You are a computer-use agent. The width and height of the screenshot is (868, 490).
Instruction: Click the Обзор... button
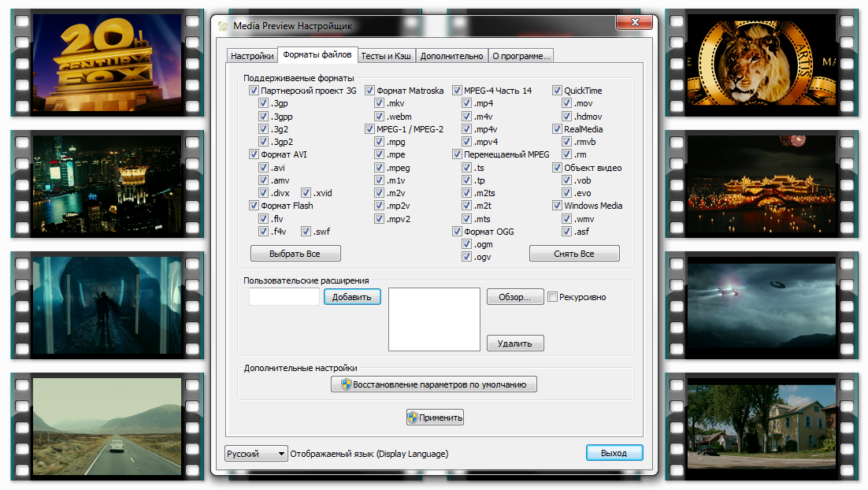click(x=515, y=297)
